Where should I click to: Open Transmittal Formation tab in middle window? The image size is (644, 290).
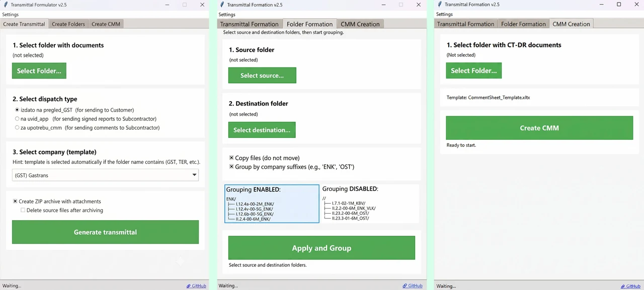coord(249,24)
